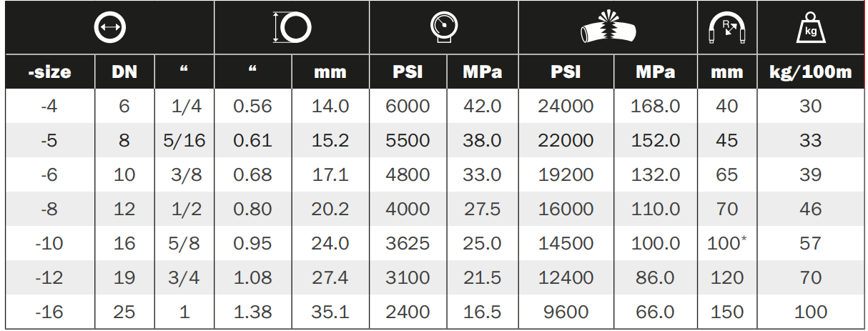Select the DN 19 cell
Viewport: 868px width, 331px height.
[124, 277]
